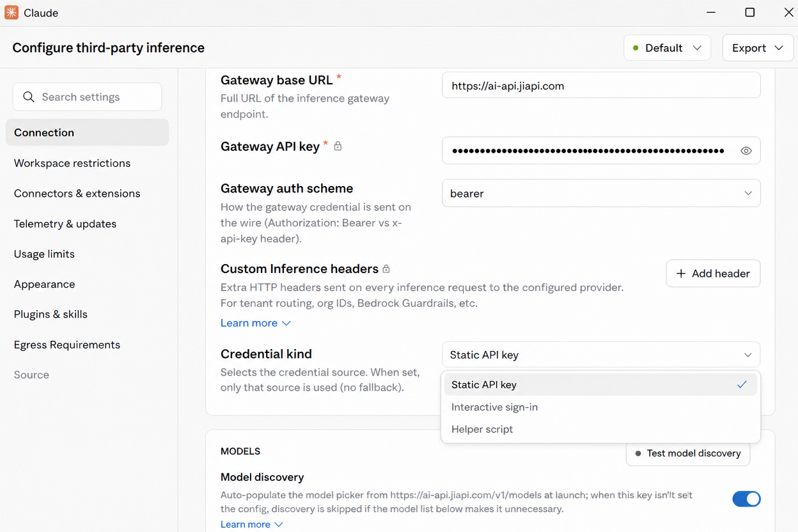Click the Claude app logo icon
Viewport: 798px width, 532px height.
[x=12, y=13]
